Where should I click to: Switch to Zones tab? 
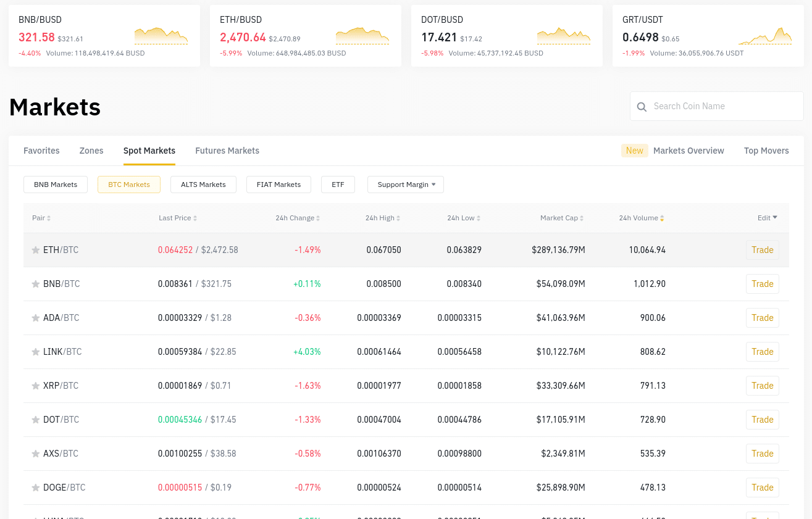tap(91, 151)
